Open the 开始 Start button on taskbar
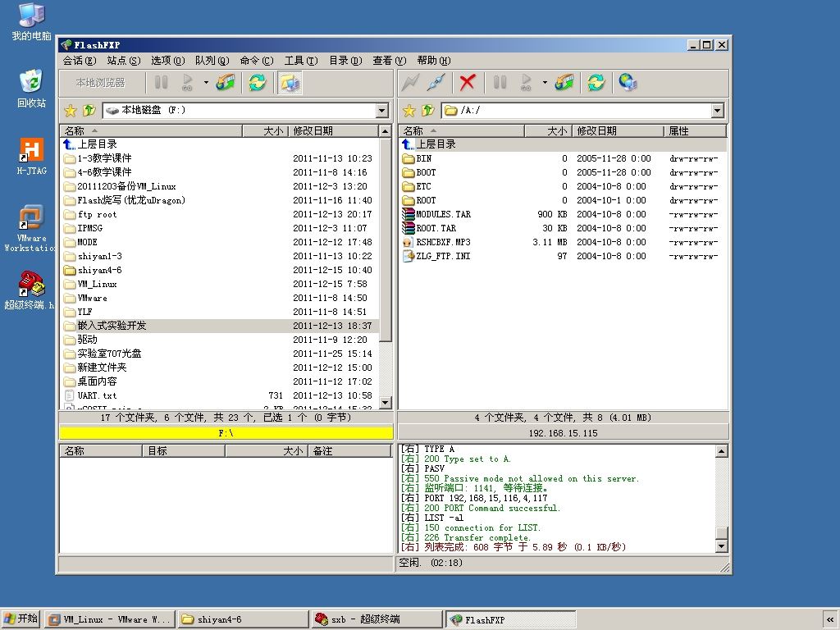This screenshot has height=630, width=840. [x=21, y=619]
